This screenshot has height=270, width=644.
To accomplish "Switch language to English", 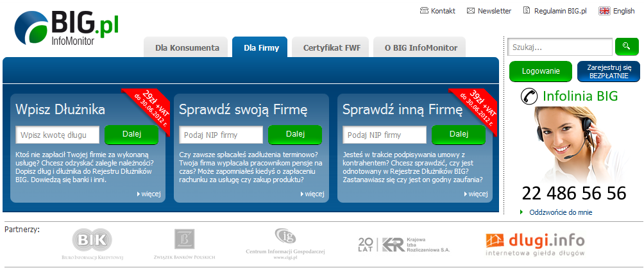I will click(624, 11).
